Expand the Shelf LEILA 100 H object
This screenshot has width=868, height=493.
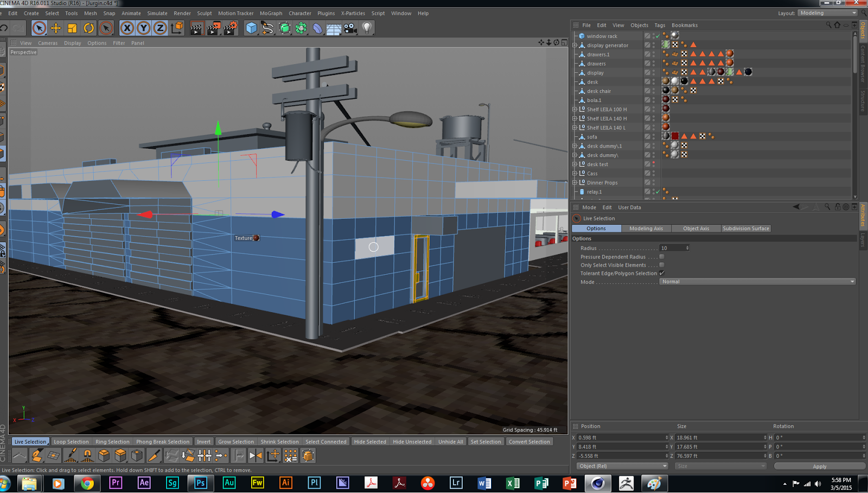(575, 109)
